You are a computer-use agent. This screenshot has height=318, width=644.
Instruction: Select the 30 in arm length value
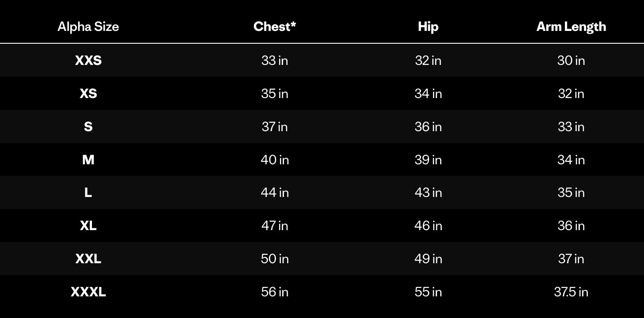pyautogui.click(x=571, y=61)
